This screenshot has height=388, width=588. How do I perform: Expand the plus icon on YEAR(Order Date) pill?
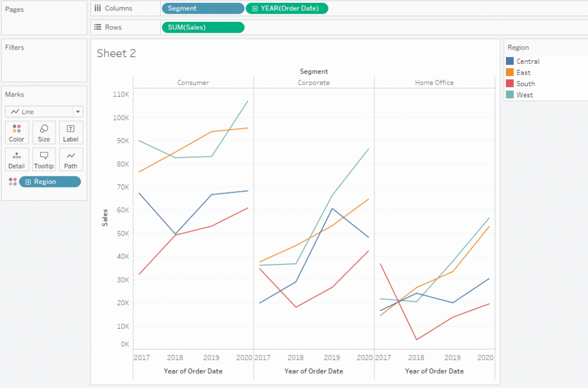pyautogui.click(x=254, y=8)
